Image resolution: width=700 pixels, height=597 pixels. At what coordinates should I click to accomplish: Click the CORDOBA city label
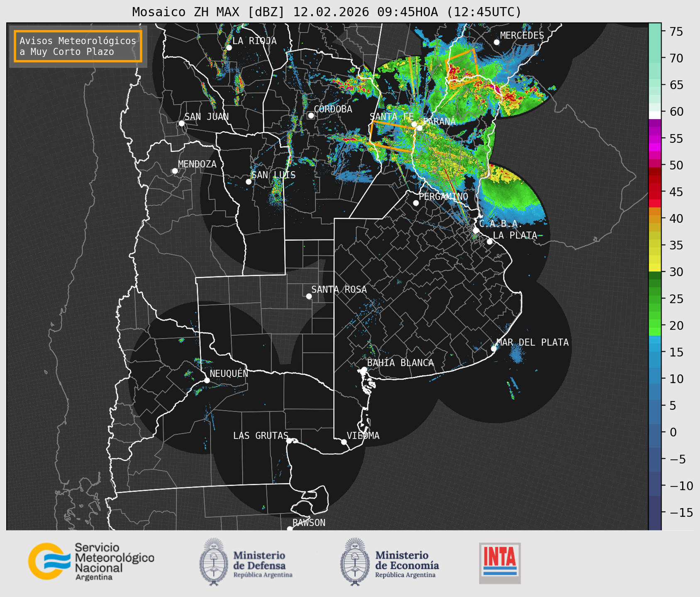333,109
